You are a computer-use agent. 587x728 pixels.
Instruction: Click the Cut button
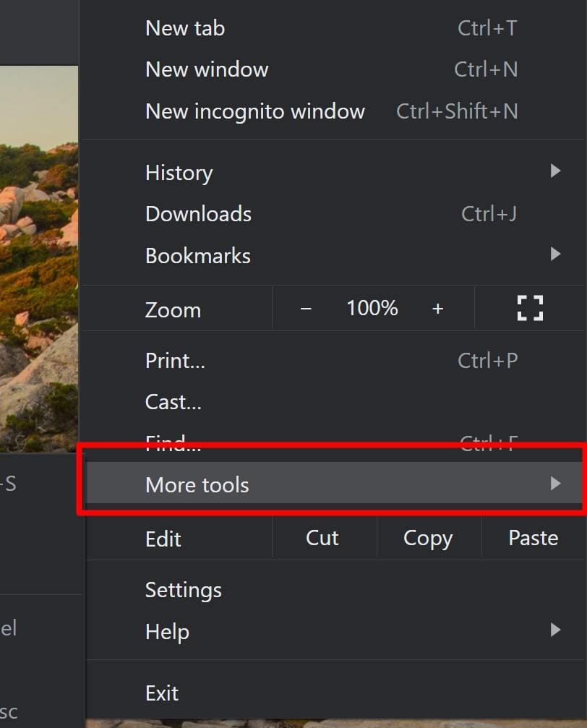coord(324,538)
